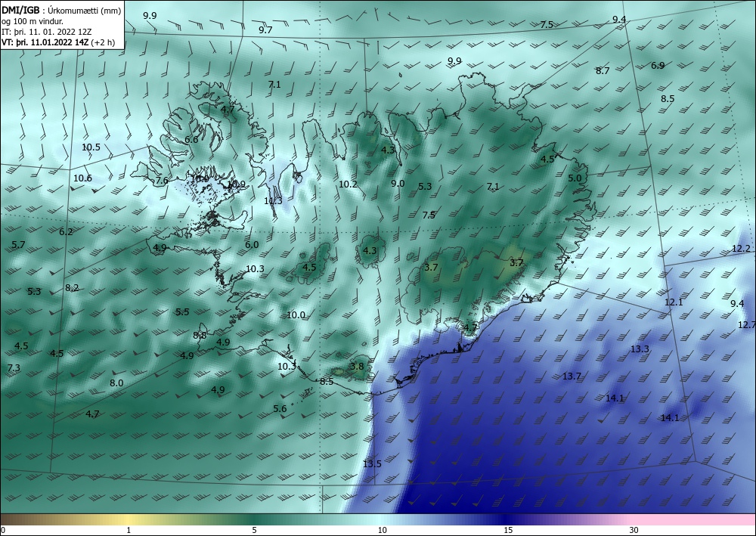The width and height of the screenshot is (756, 536).
Task: Click the 3.8 value on the map
Action: coord(357,367)
